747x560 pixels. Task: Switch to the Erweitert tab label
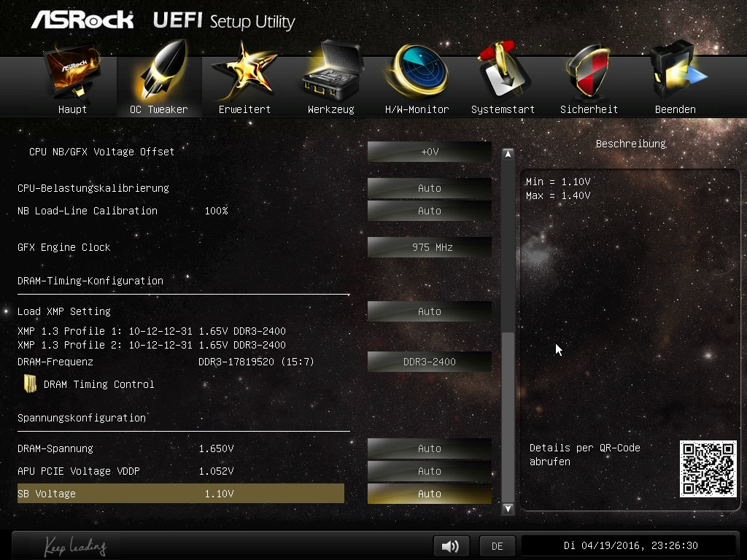(244, 109)
